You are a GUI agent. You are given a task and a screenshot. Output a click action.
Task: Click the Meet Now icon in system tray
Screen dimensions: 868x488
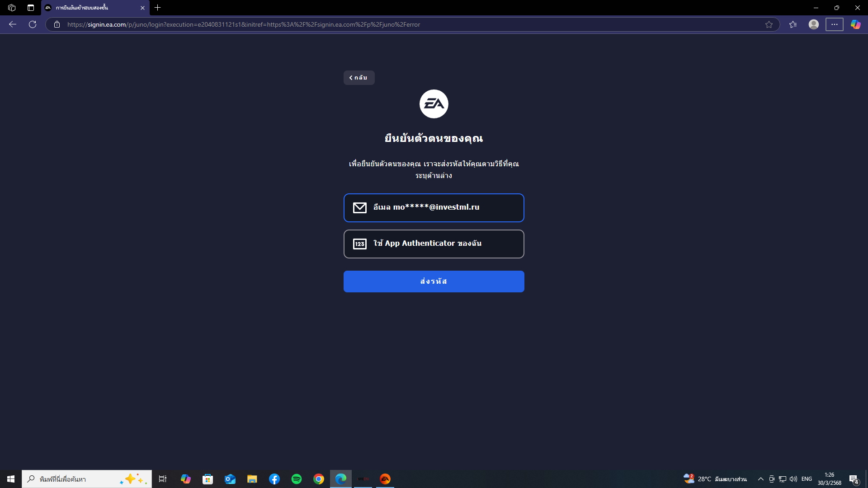tap(772, 479)
